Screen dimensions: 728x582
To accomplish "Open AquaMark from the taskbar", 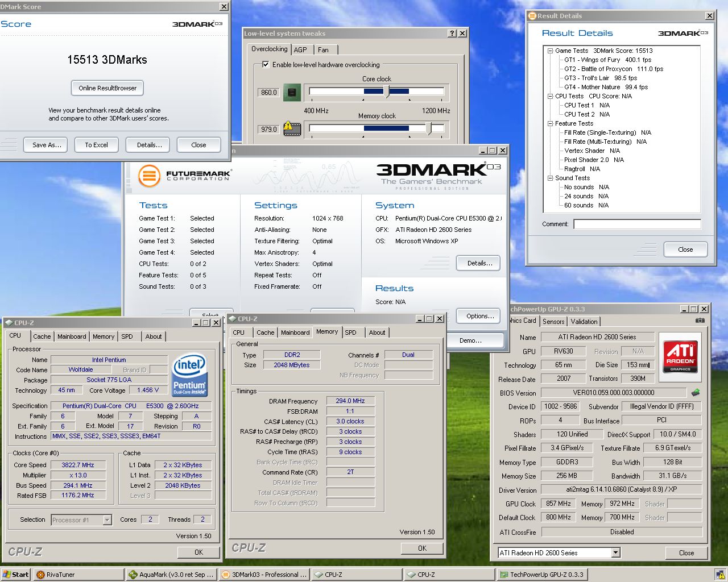I will (x=171, y=575).
